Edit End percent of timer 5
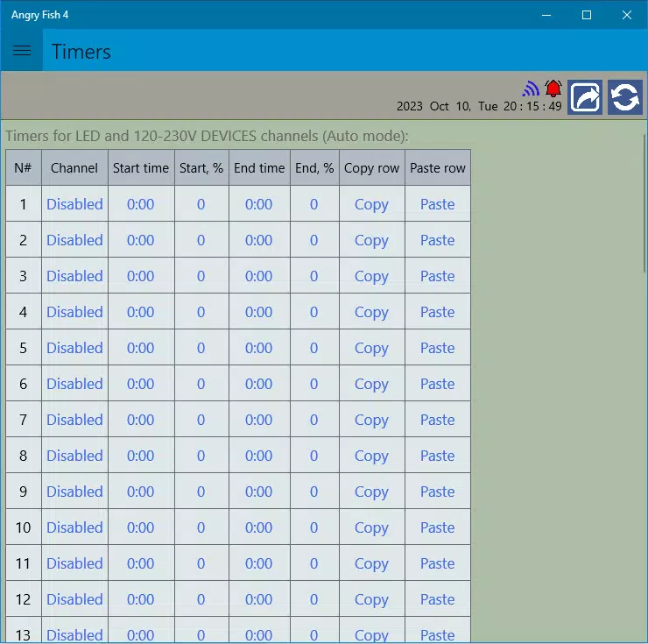 pyautogui.click(x=313, y=348)
